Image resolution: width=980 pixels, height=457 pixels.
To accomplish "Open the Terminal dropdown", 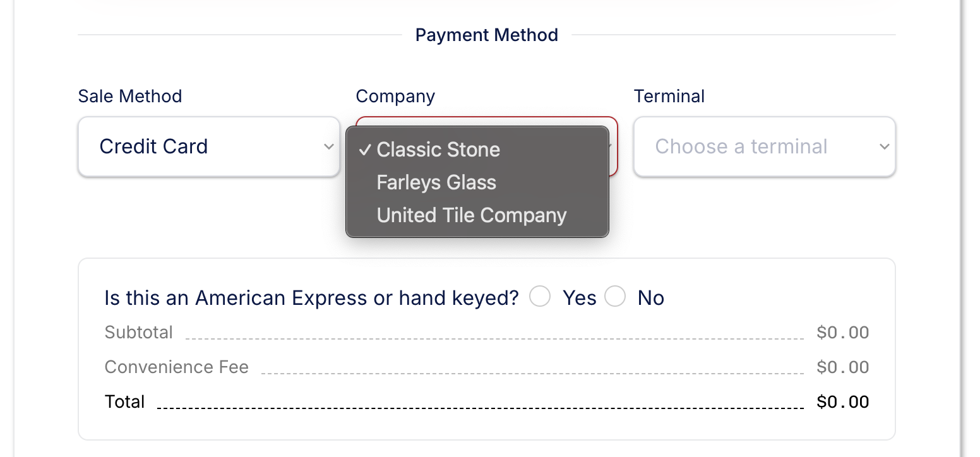I will point(764,146).
